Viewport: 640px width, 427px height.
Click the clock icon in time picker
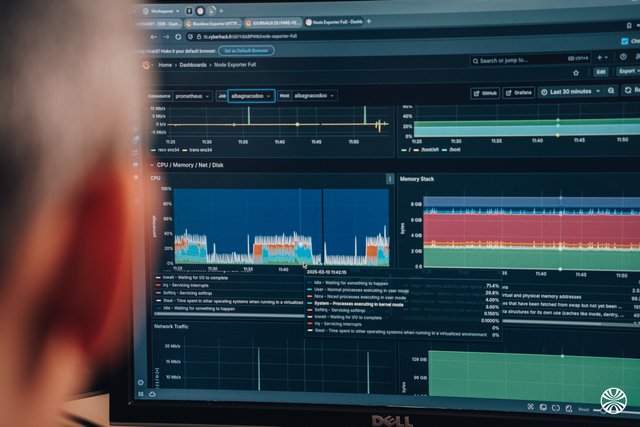point(545,92)
